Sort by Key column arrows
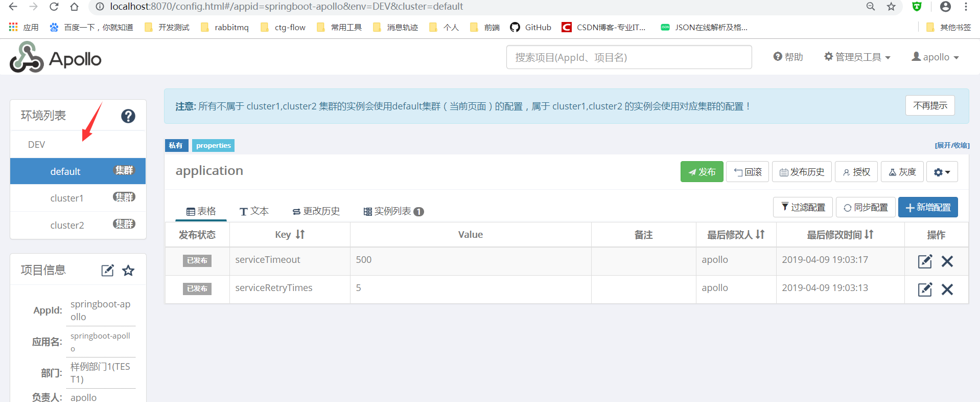 (300, 234)
